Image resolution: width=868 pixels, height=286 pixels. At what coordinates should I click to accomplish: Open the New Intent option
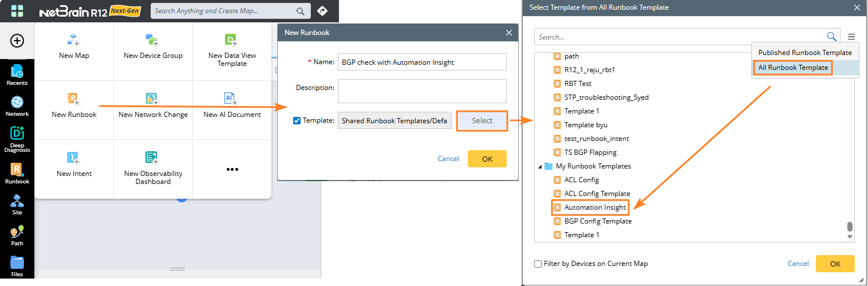(x=74, y=158)
